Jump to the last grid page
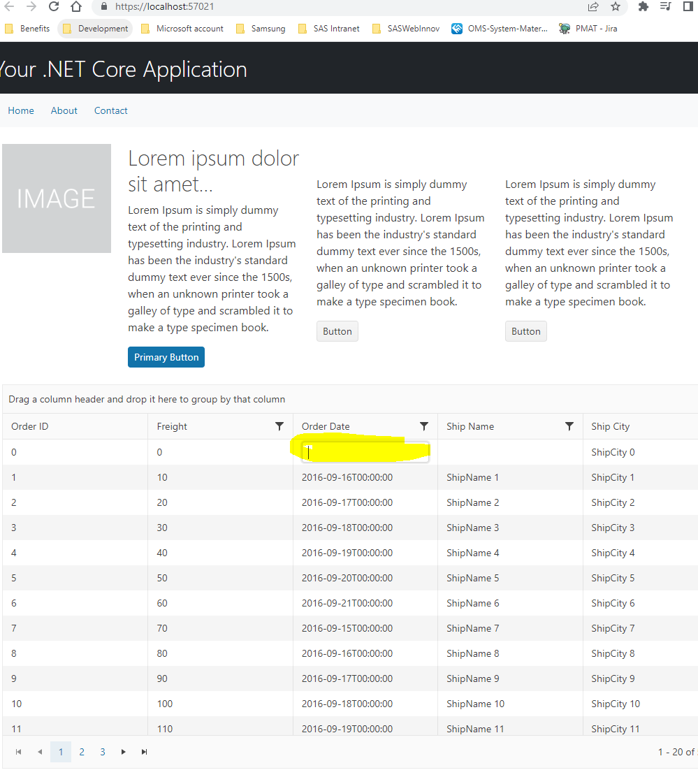698x784 pixels. [145, 752]
